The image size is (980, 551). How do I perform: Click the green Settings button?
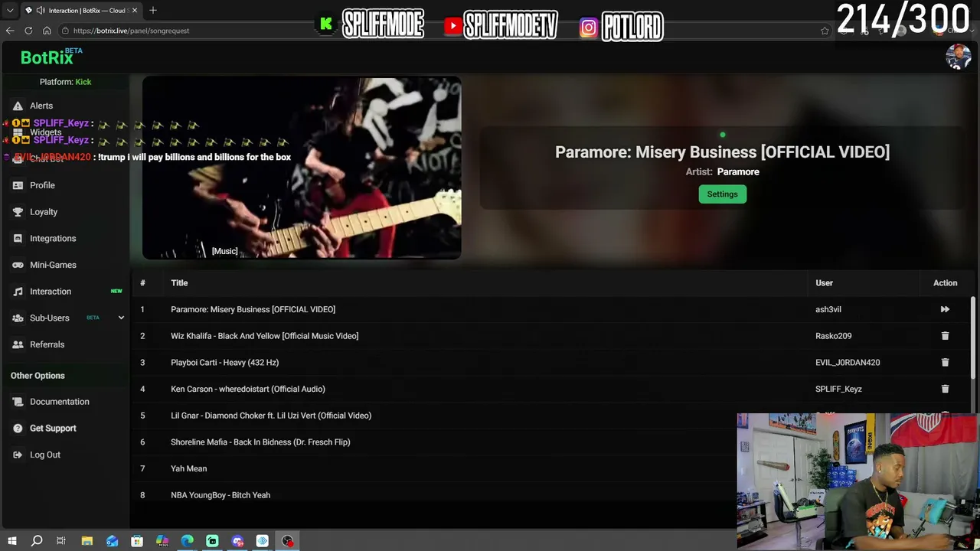[722, 194]
